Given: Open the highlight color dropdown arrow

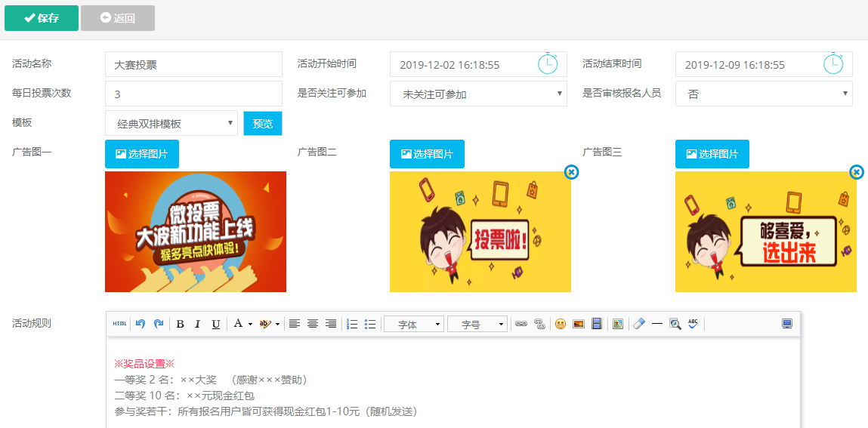Looking at the screenshot, I should 277,324.
